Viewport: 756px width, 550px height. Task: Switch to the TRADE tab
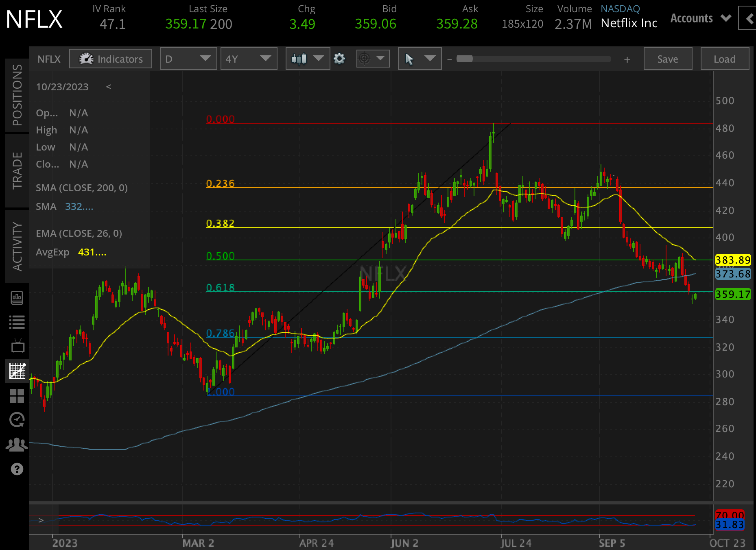pos(17,171)
